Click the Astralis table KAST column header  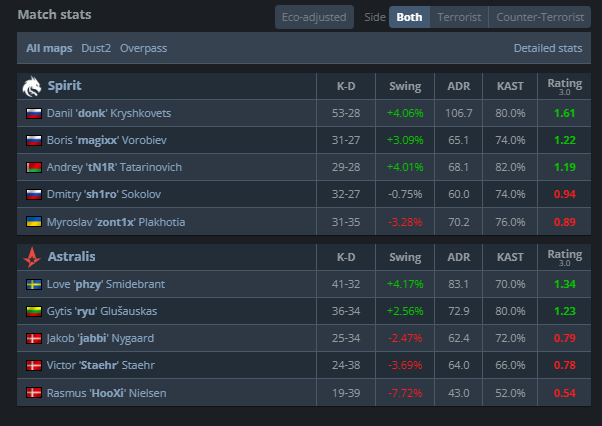[510, 257]
